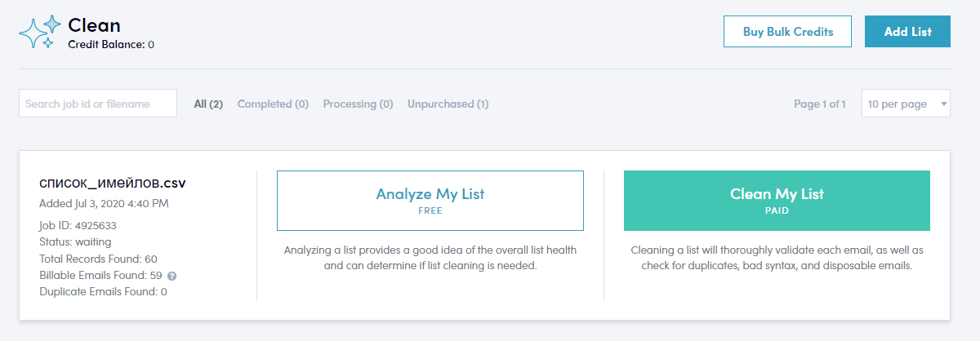This screenshot has height=341, width=980.
Task: Switch to the Completed (0) tab
Action: 273,104
